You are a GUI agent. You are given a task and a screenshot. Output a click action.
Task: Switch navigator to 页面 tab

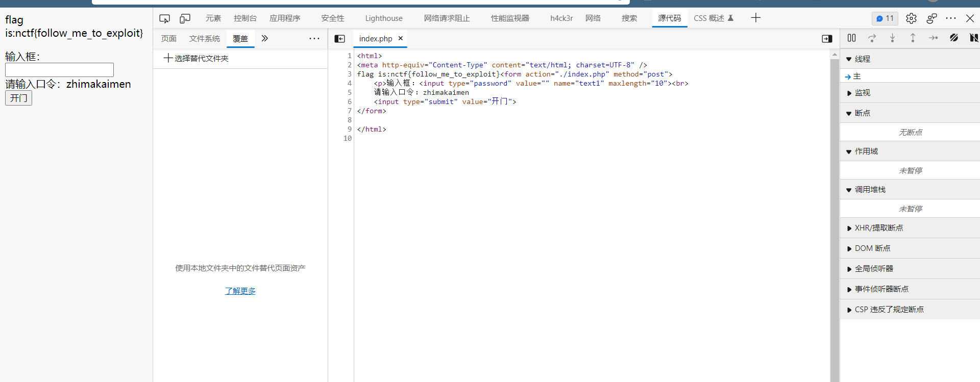pyautogui.click(x=169, y=39)
